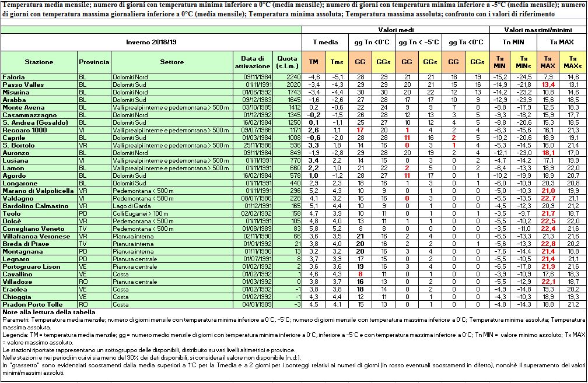This screenshot has height=383, width=588.
Task: Click the Passo Valles station name
Action: (20, 85)
